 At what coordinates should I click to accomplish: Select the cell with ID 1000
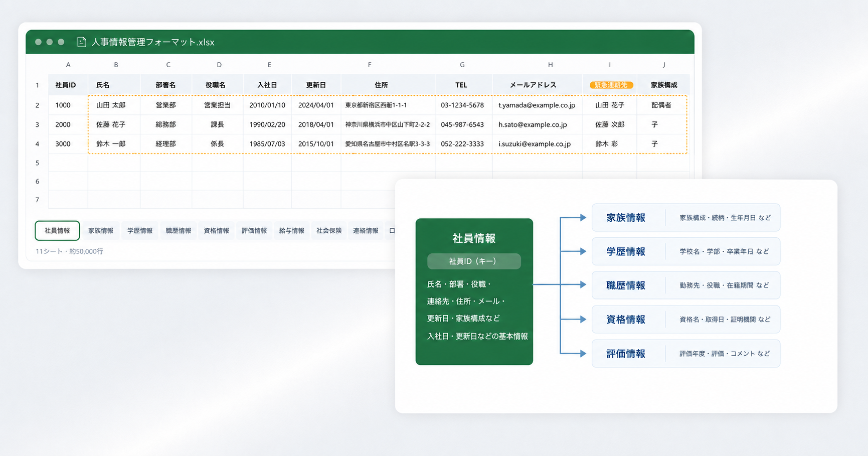[68, 105]
